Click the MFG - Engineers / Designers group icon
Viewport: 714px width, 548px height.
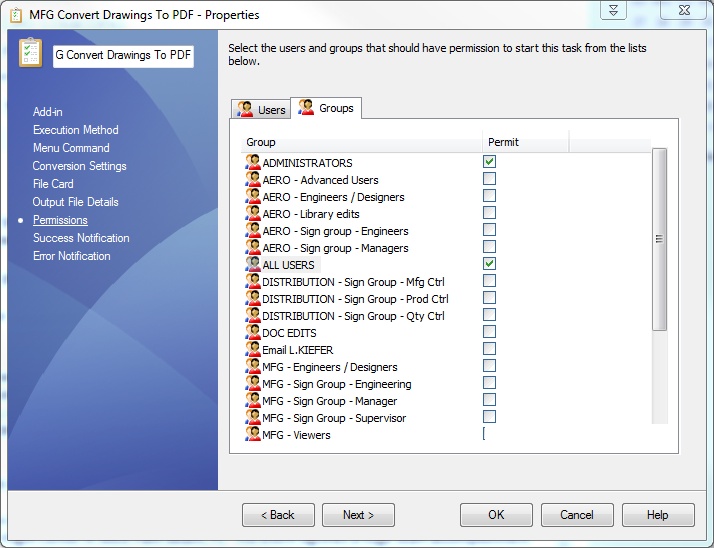pyautogui.click(x=253, y=366)
